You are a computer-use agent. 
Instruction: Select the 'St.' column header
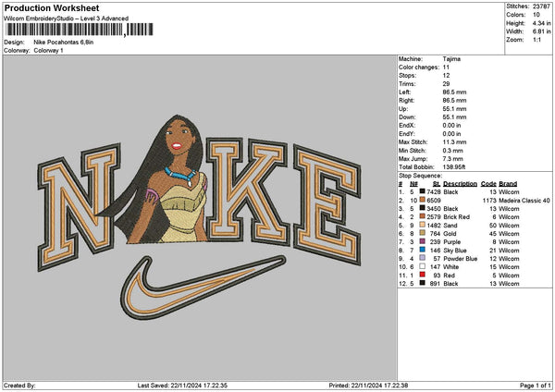pyautogui.click(x=437, y=184)
